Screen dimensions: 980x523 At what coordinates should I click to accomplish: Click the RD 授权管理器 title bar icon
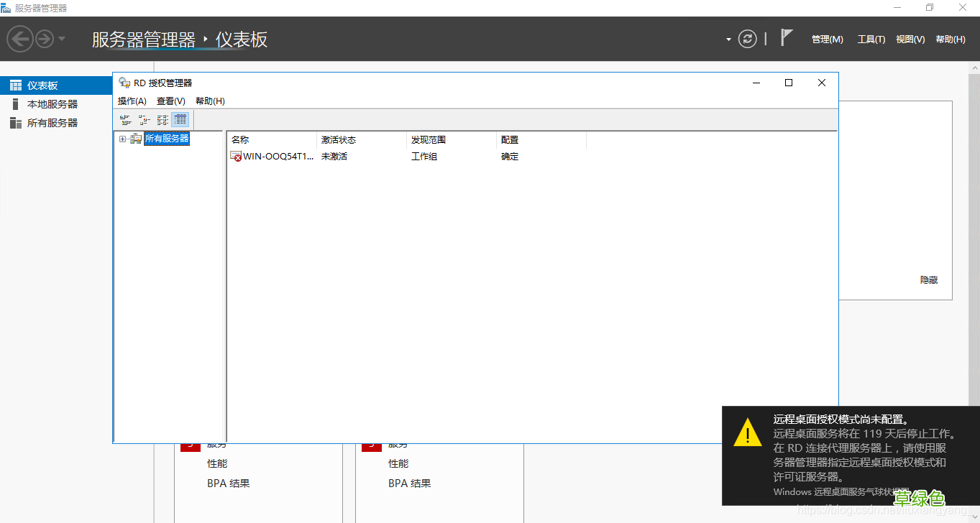click(x=123, y=82)
